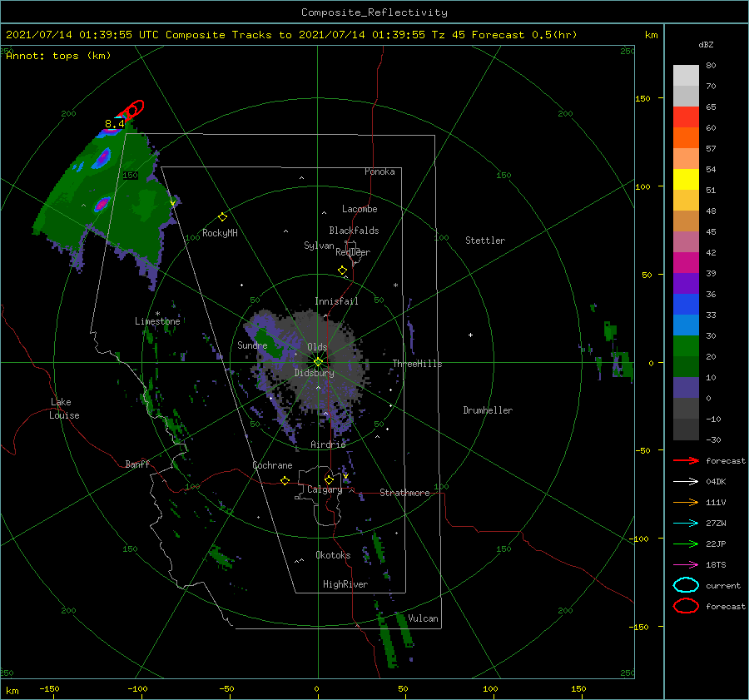Image resolution: width=749 pixels, height=700 pixels.
Task: Click the Blackfalds city label
Action: coord(354,231)
